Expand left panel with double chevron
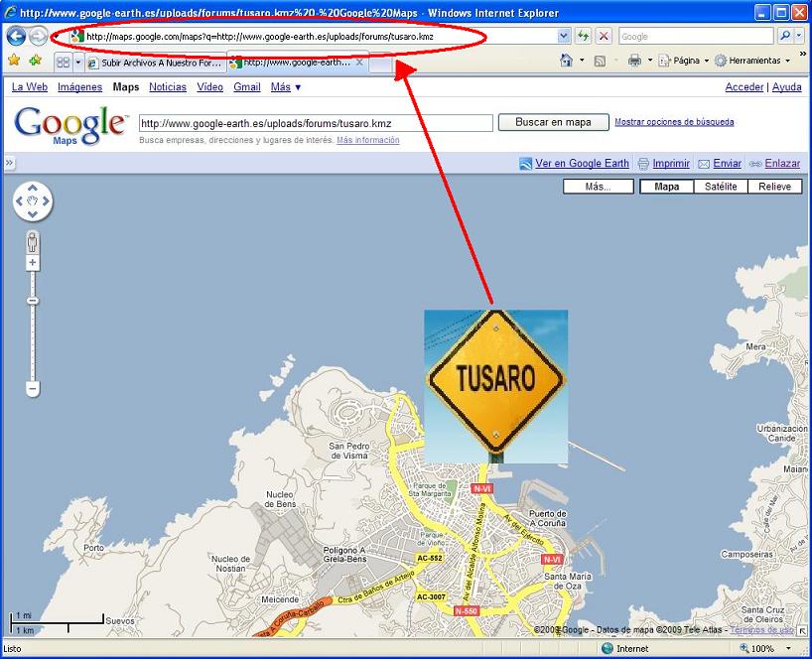812x659 pixels. [9, 163]
